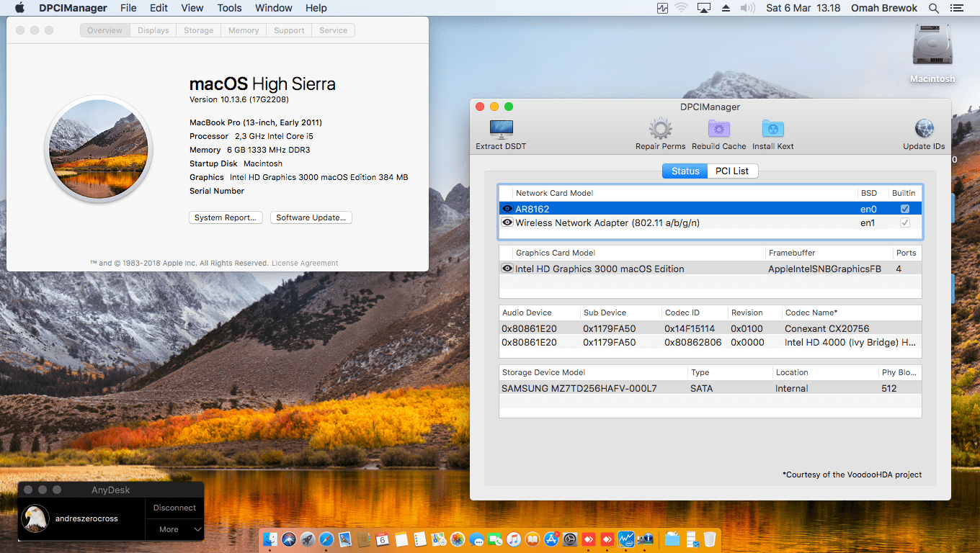Select the Status tab in DPCIManager
Image resolution: width=980 pixels, height=553 pixels.
tap(685, 171)
